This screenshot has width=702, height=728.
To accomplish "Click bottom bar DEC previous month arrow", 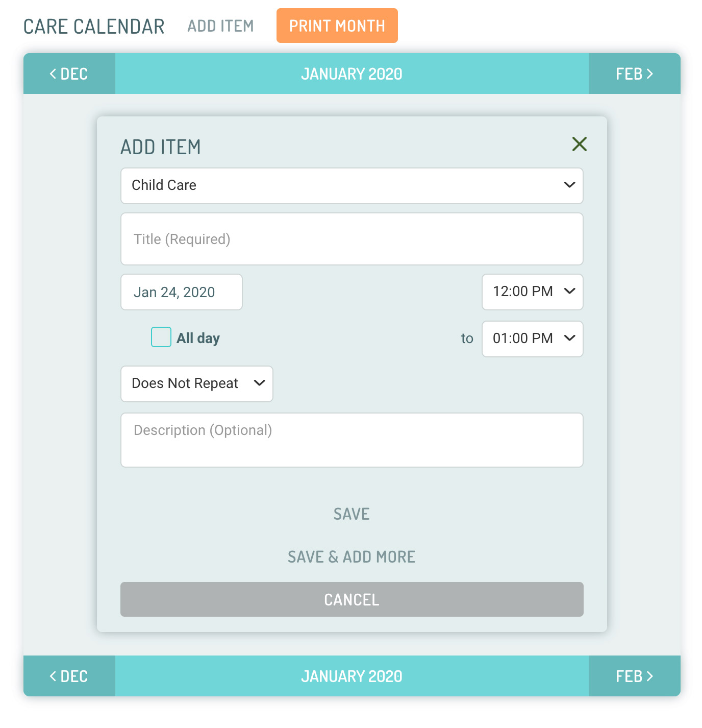I will (x=69, y=676).
